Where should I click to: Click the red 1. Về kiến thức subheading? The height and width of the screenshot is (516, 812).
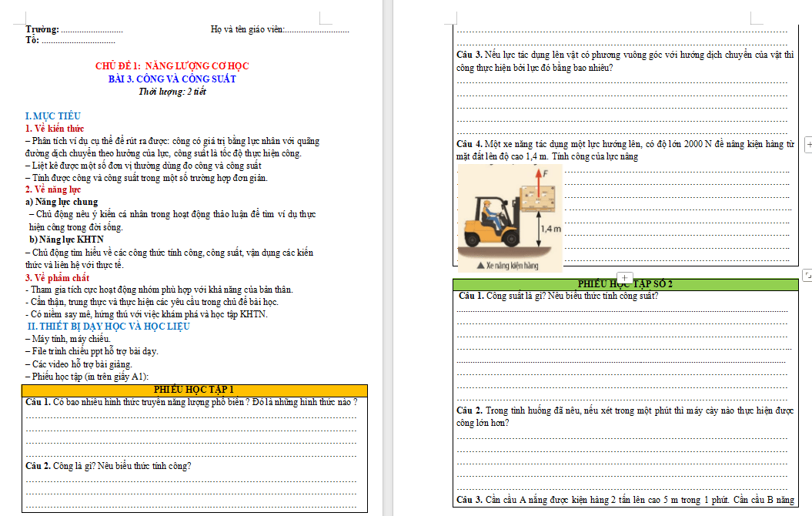click(x=55, y=129)
